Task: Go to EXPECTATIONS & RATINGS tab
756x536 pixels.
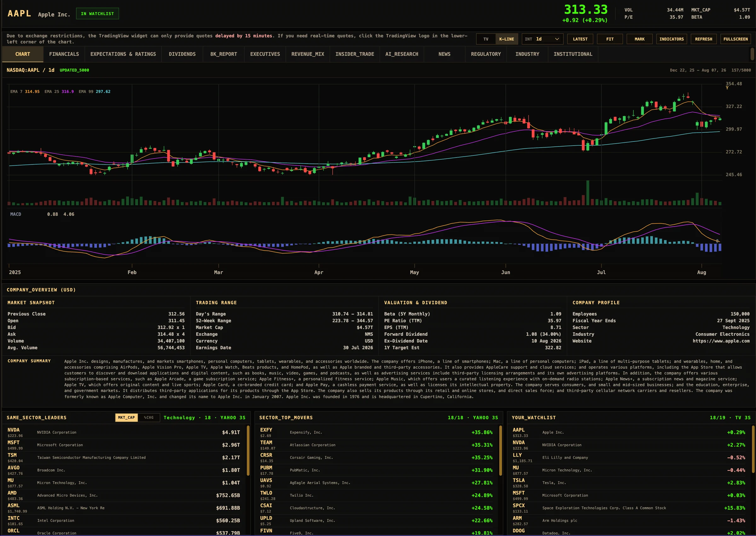Action: click(123, 54)
